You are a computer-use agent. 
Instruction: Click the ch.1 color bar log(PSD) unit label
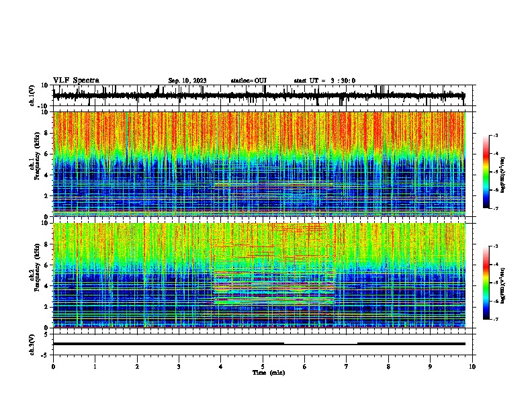click(503, 175)
